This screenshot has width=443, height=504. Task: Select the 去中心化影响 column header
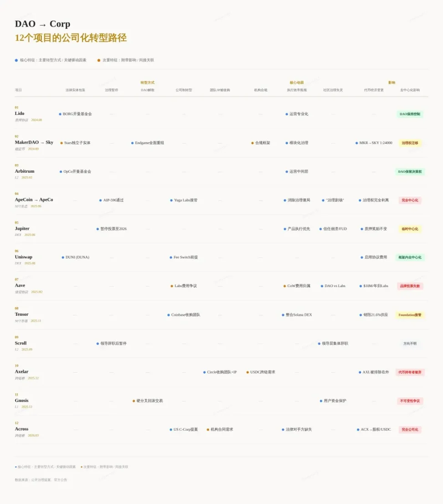pyautogui.click(x=410, y=90)
